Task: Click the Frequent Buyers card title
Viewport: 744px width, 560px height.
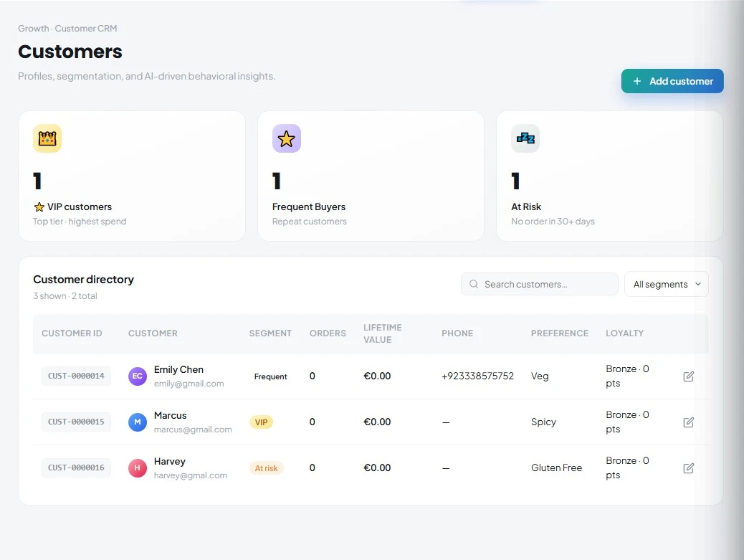Action: 309,207
